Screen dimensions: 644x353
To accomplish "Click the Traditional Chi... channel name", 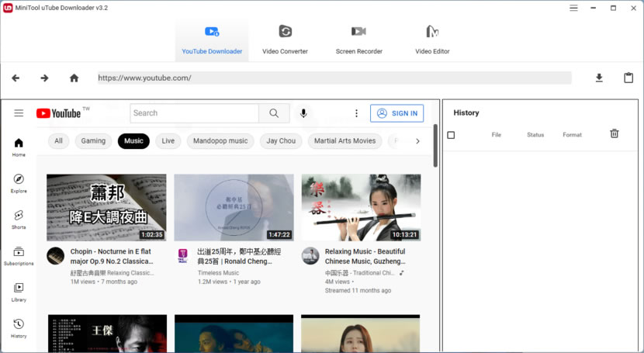I will (x=359, y=273).
